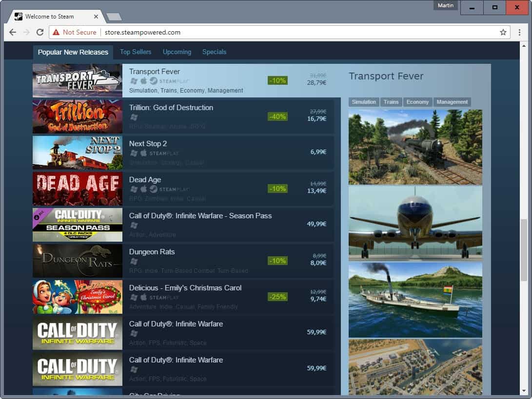Viewport: 532px width, 399px height.
Task: Click the 6,99€ Next Stop 2 price
Action: tap(318, 152)
